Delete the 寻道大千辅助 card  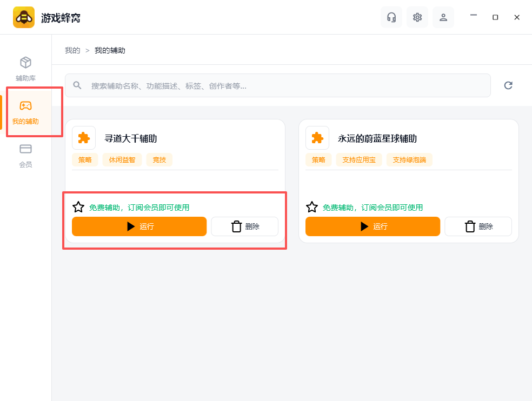244,226
